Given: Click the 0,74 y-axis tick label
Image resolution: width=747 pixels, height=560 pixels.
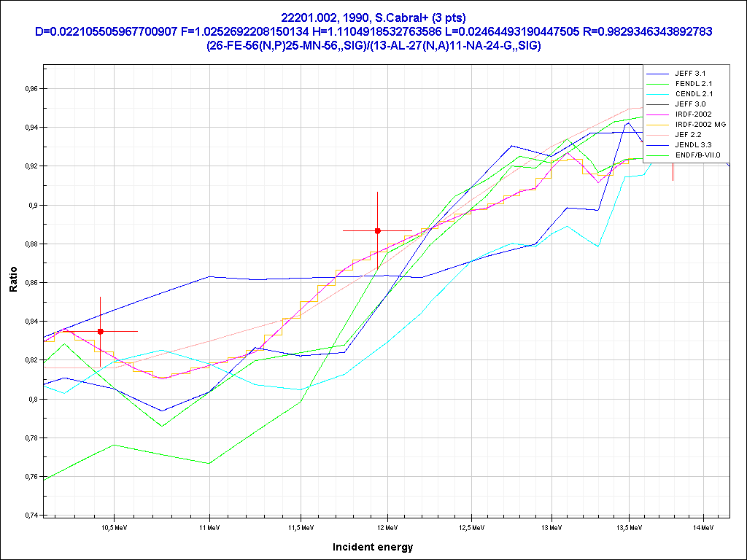Looking at the screenshot, I should (26, 516).
